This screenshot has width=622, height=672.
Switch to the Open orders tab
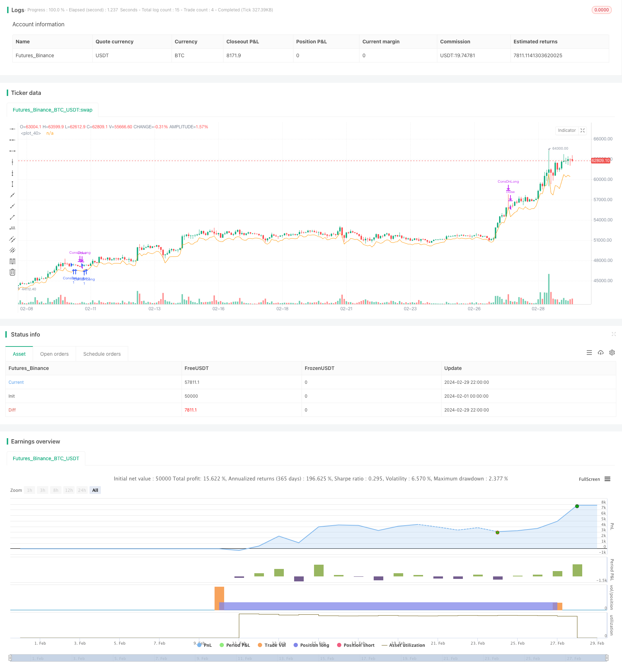pos(54,354)
